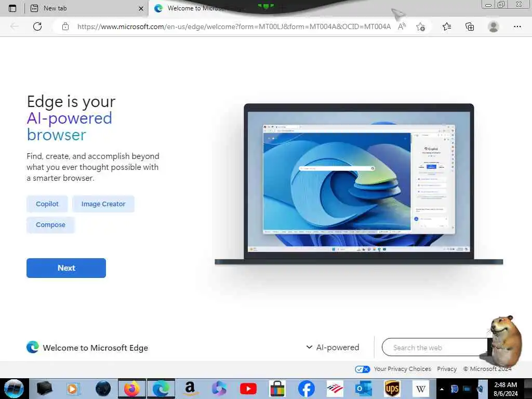Screen dimensions: 532x399
Task: Close the New tab tab
Action: [x=141, y=8]
